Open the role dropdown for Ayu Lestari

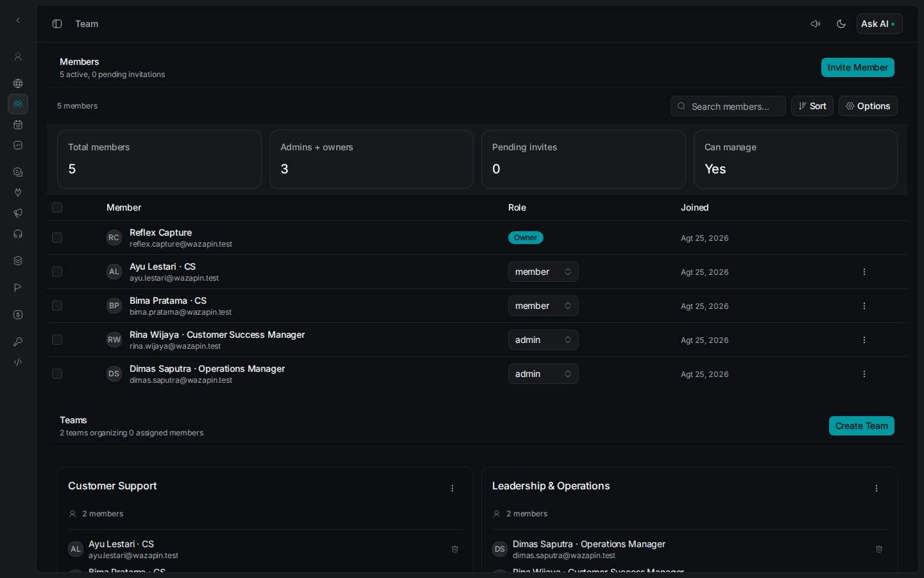543,272
